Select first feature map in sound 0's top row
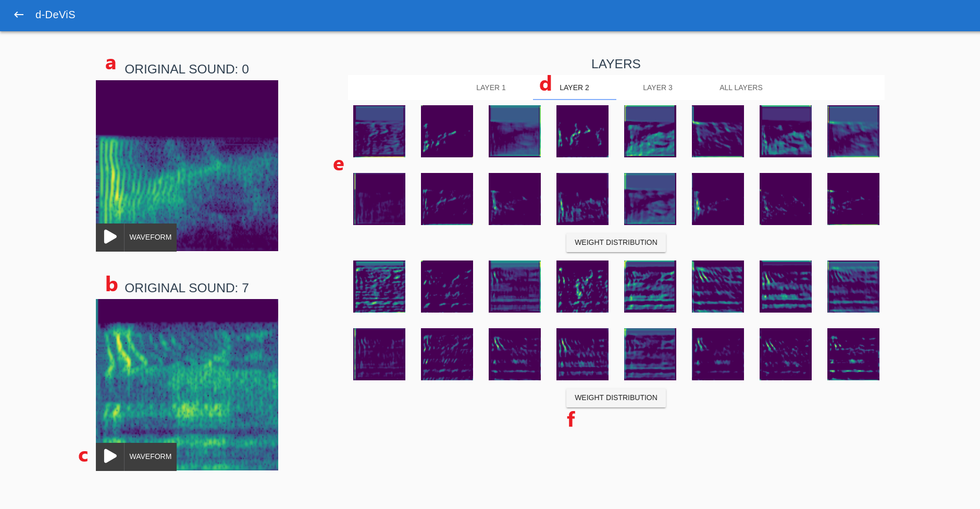The width and height of the screenshot is (980, 509). click(x=379, y=131)
